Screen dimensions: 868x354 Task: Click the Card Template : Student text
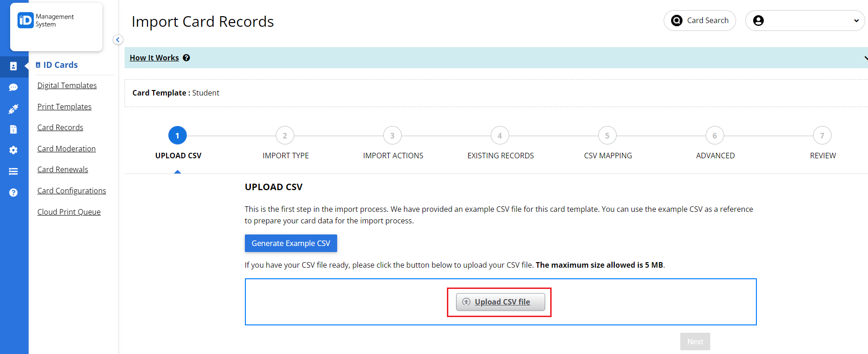coord(176,93)
